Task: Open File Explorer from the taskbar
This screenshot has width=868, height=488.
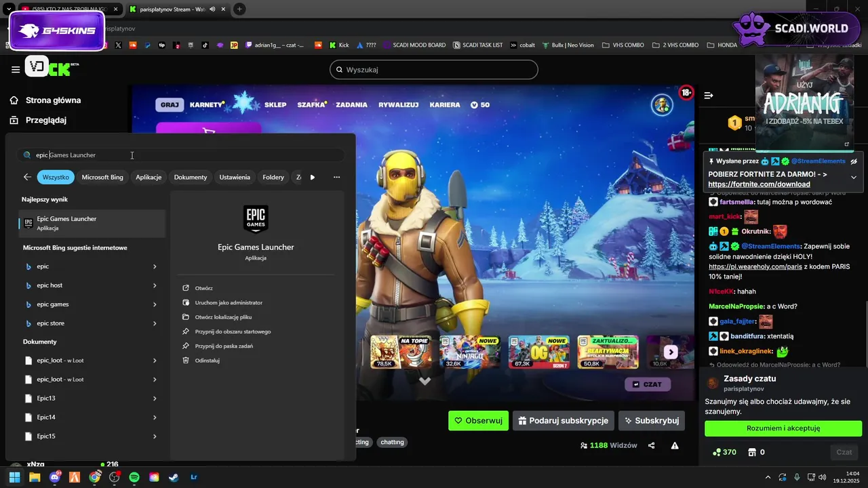Action: tap(35, 477)
